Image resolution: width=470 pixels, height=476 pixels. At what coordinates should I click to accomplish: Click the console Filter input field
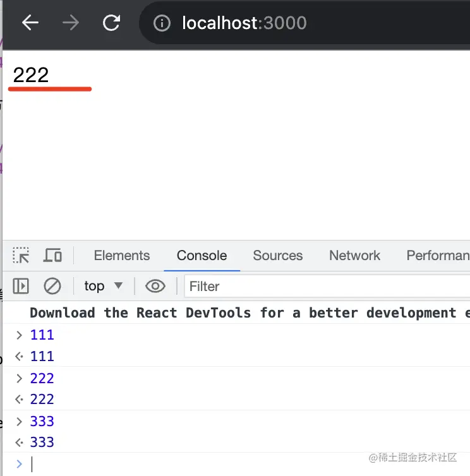click(x=327, y=286)
